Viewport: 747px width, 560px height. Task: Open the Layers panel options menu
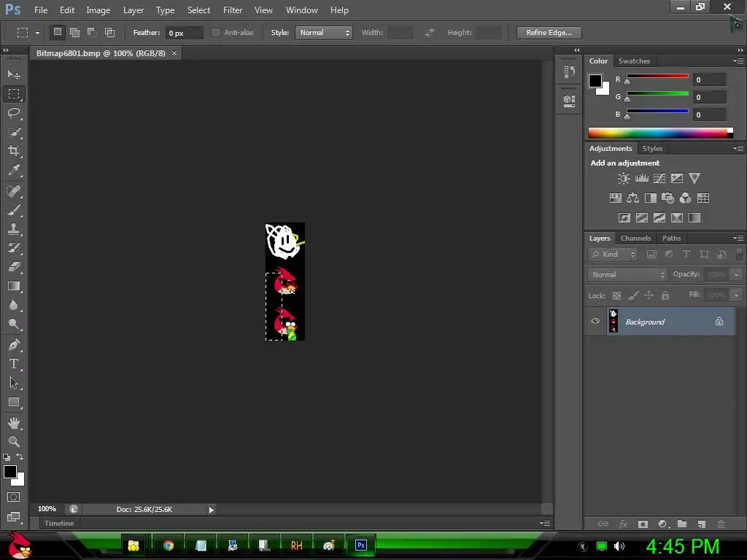click(x=738, y=238)
